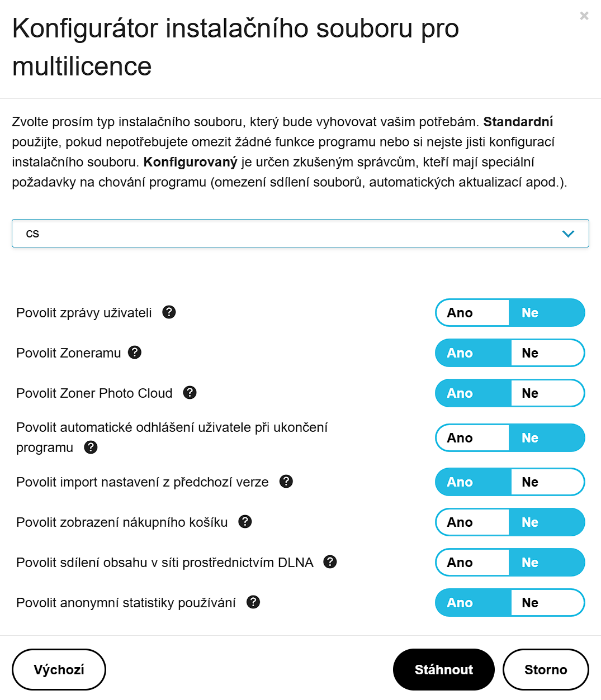The height and width of the screenshot is (700, 601).
Task: Click help icon beside Povolit Zoneramu
Action: (x=135, y=353)
